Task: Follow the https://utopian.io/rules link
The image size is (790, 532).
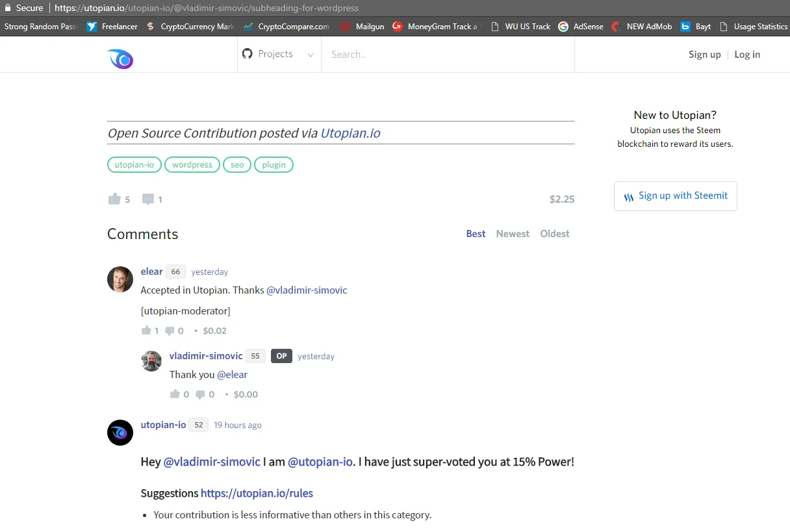Action: (257, 493)
